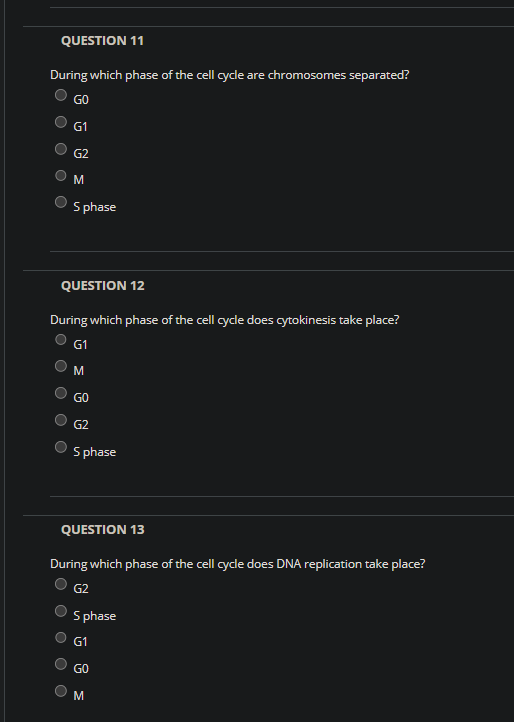514x722 pixels.
Task: Select G0 for Question 11
Action: pos(61,95)
